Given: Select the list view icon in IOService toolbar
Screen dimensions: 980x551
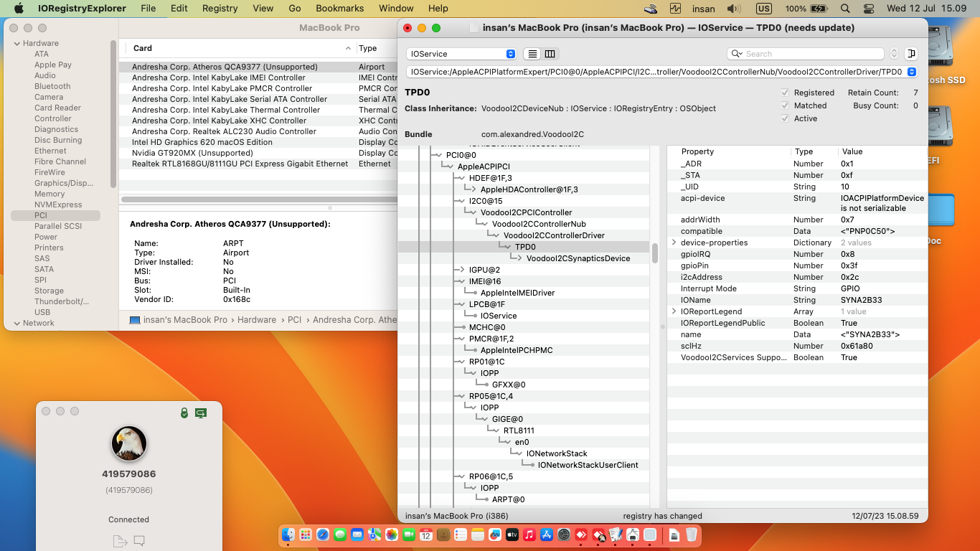Looking at the screenshot, I should click(x=532, y=54).
